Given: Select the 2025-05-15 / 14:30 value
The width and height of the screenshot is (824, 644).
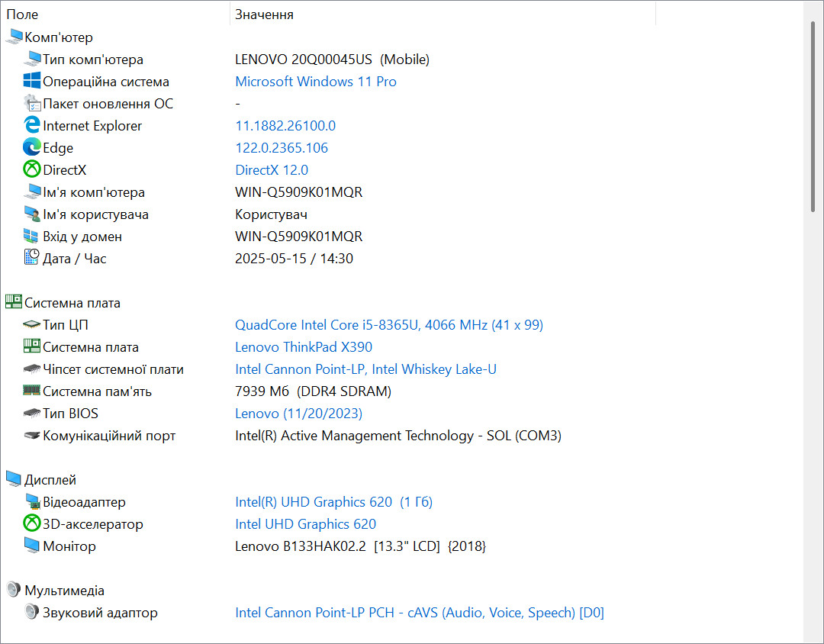Looking at the screenshot, I should pyautogui.click(x=294, y=259).
